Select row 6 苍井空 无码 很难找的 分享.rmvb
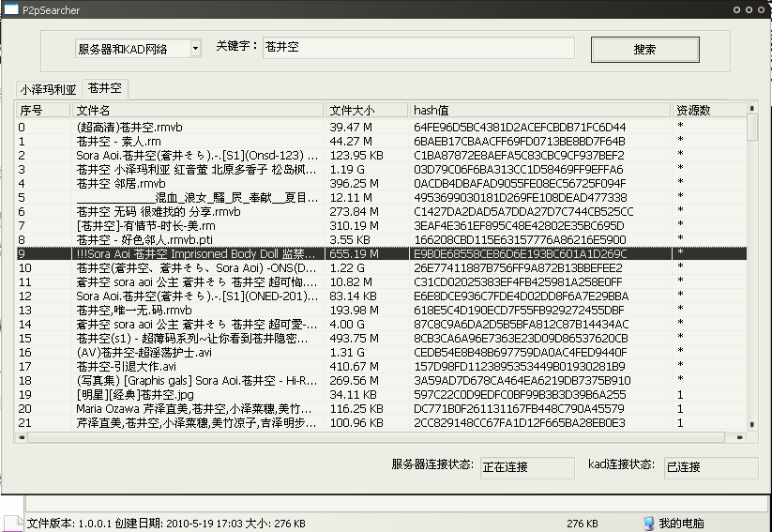The height and width of the screenshot is (532, 772). coord(381,212)
